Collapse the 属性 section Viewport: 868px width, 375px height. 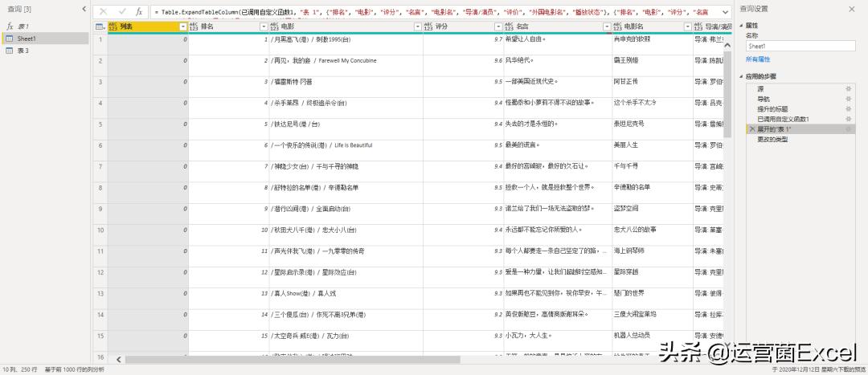(x=742, y=26)
